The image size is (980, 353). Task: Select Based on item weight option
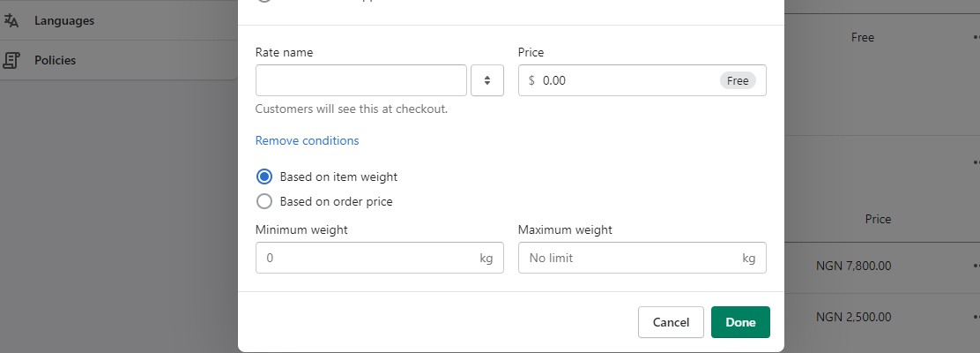coord(264,176)
